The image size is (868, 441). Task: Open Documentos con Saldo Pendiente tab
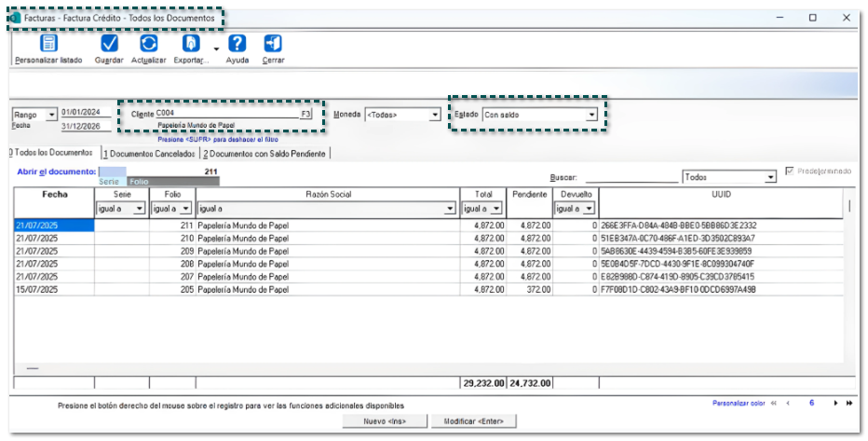click(265, 153)
